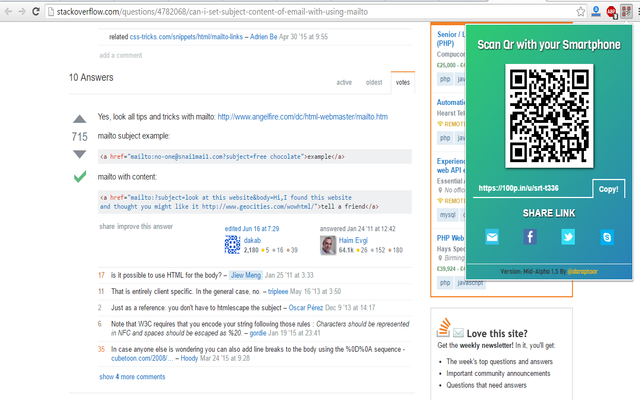
Task: Click Scan Qr with your Smartphone title
Action: [549, 44]
